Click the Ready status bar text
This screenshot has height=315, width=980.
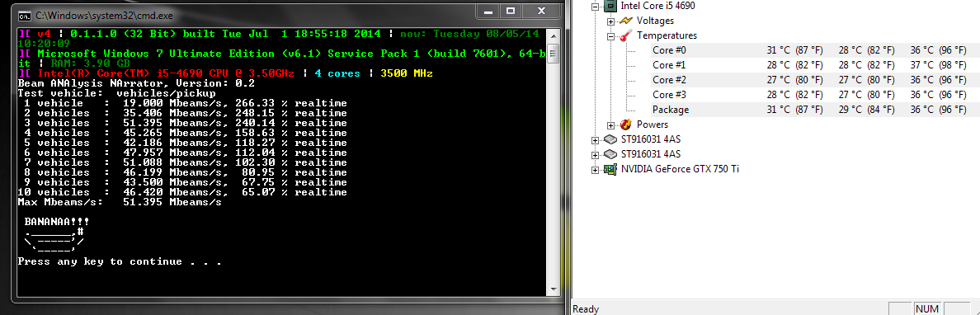tap(586, 308)
